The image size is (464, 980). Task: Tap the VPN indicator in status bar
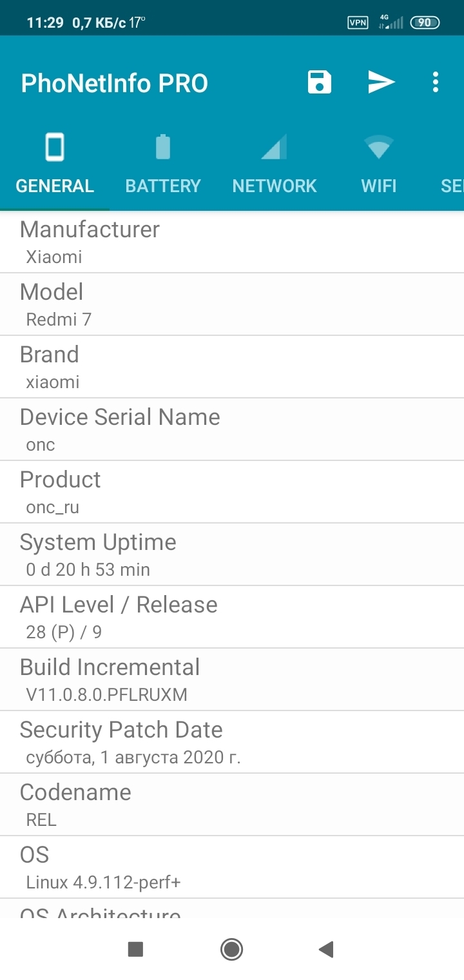pyautogui.click(x=358, y=23)
